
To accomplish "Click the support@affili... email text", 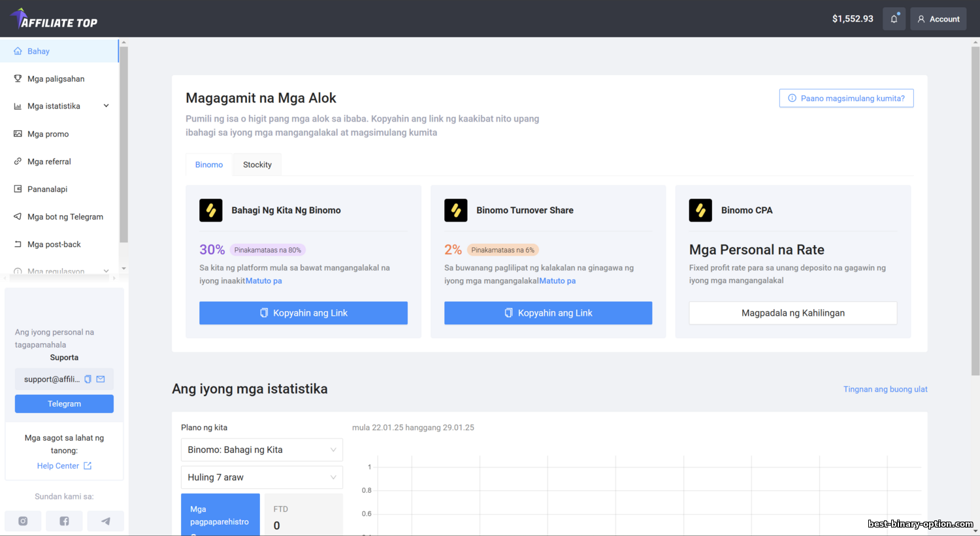I will [x=52, y=379].
